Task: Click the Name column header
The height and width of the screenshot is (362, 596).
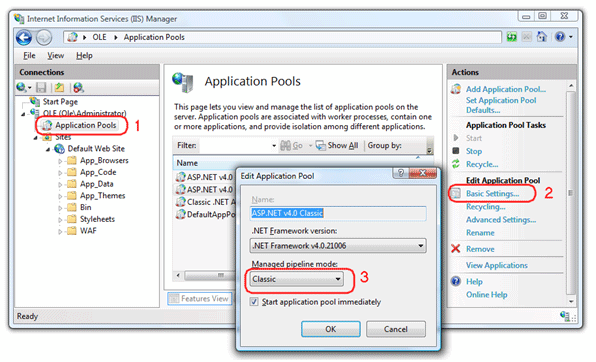Action: pyautogui.click(x=187, y=163)
